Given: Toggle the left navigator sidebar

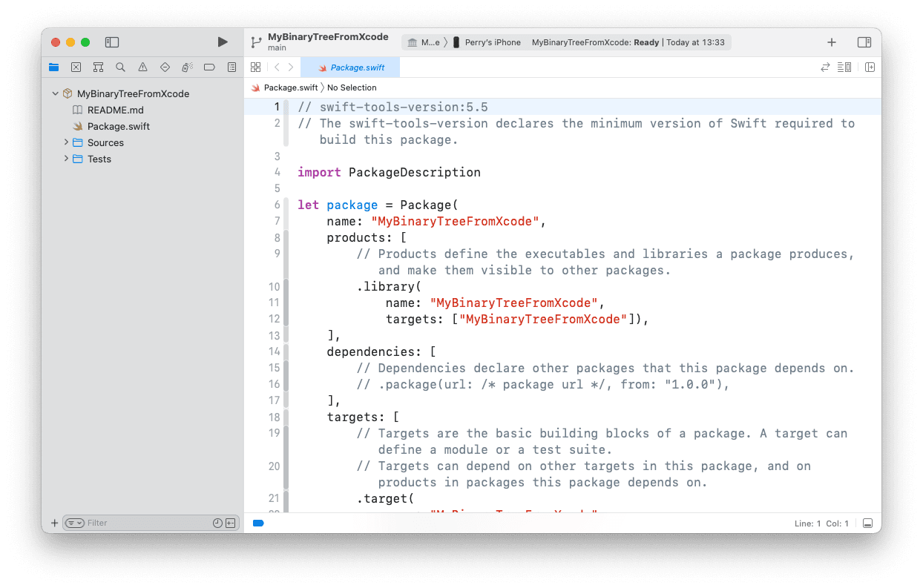Looking at the screenshot, I should coord(112,42).
